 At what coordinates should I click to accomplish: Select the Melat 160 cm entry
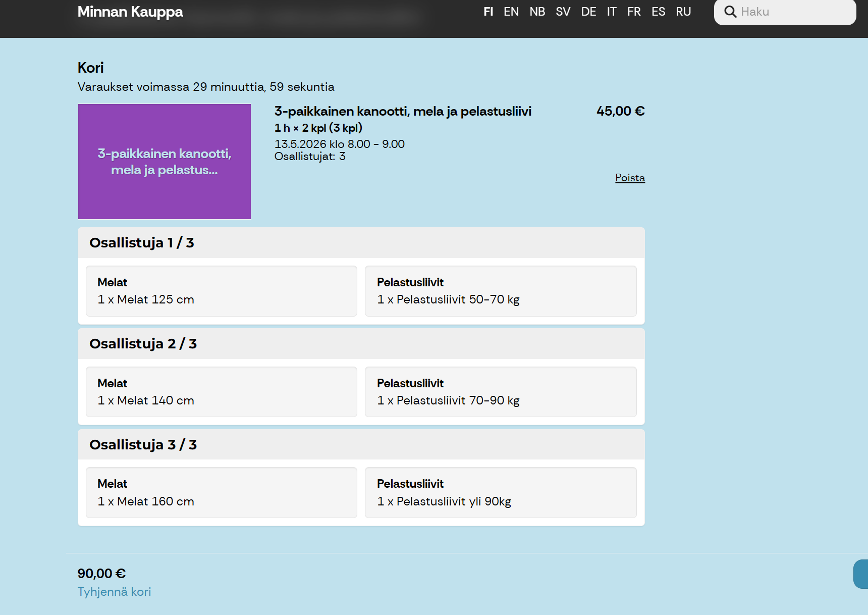coord(222,493)
